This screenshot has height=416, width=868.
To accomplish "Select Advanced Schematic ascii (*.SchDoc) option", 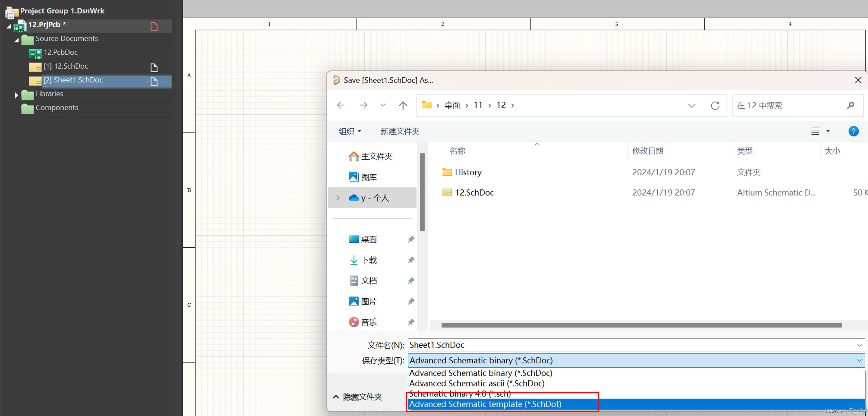I will (x=477, y=383).
